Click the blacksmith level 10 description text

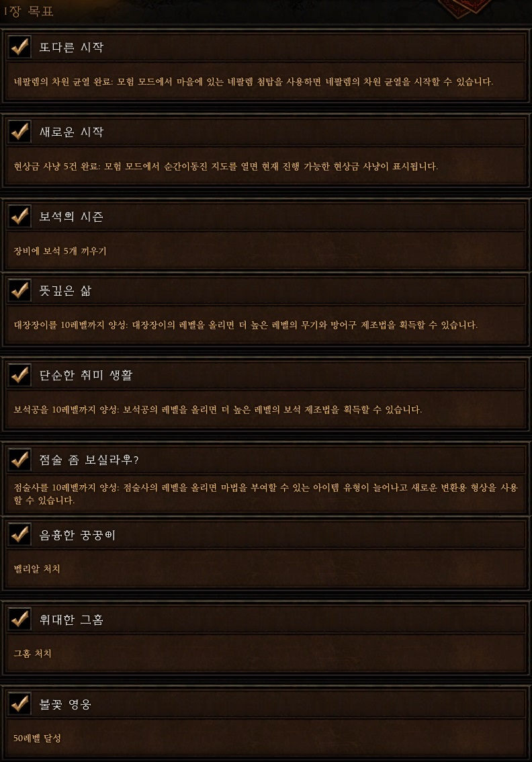(x=246, y=325)
